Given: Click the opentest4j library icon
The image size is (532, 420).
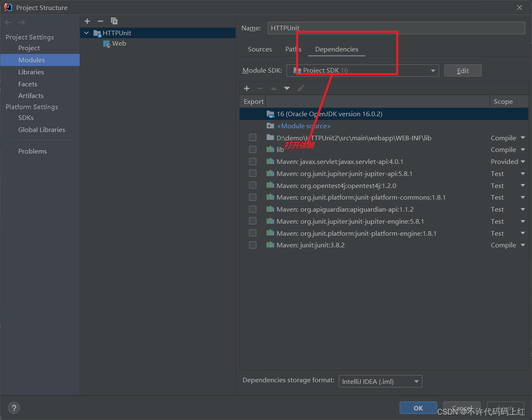Looking at the screenshot, I should click(x=270, y=186).
